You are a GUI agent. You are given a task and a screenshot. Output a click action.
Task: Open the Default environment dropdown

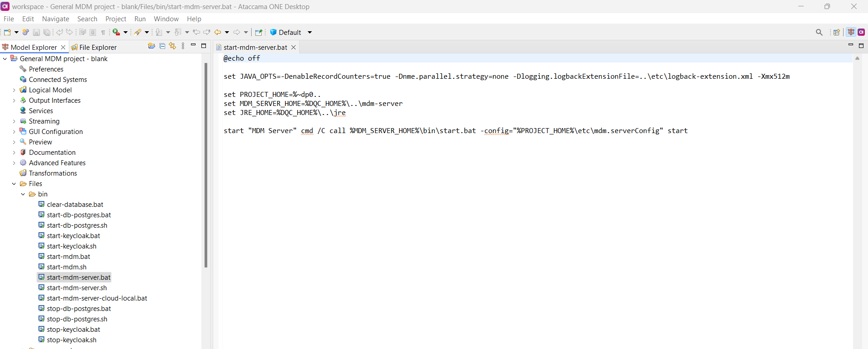tap(310, 32)
